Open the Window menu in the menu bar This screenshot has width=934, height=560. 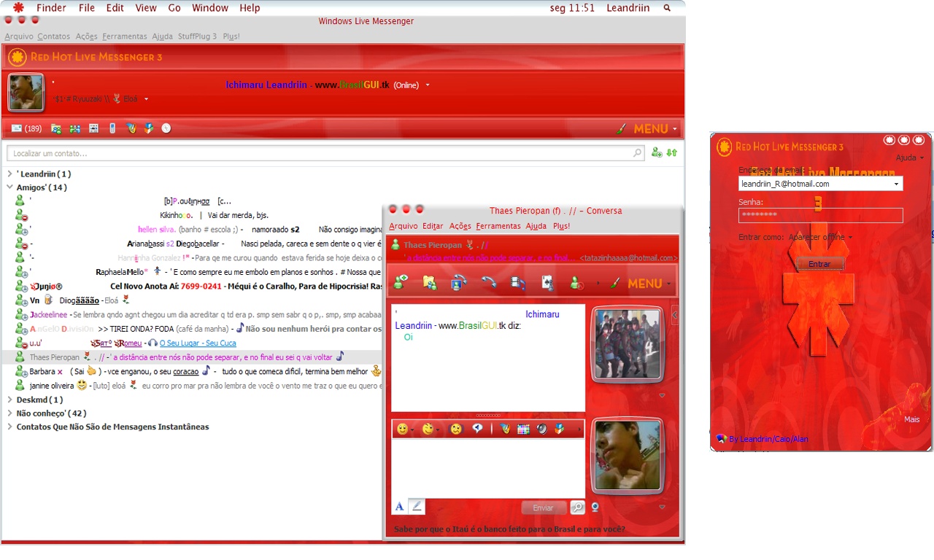[210, 8]
